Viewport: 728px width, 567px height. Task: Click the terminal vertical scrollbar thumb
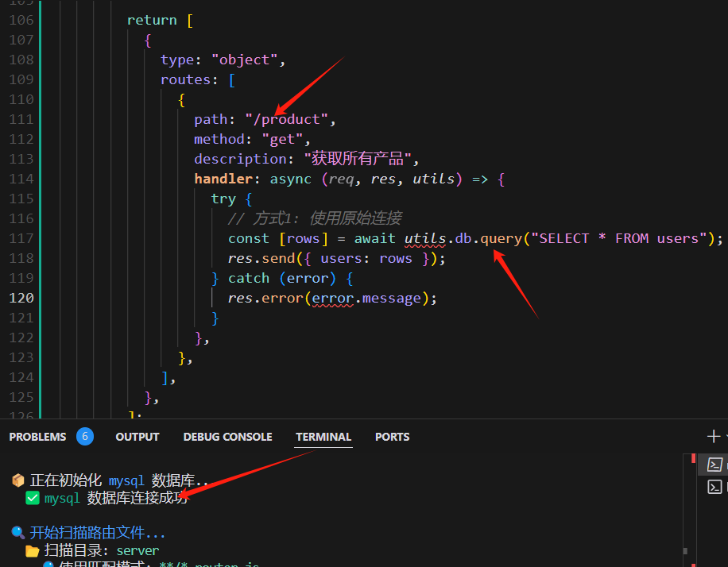click(x=685, y=551)
